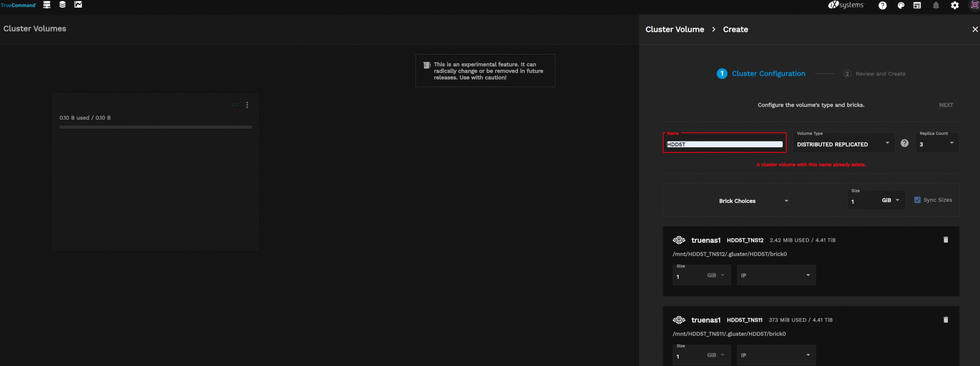Click the Create breadcrumb
Image resolution: width=980 pixels, height=366 pixels.
coord(736,30)
